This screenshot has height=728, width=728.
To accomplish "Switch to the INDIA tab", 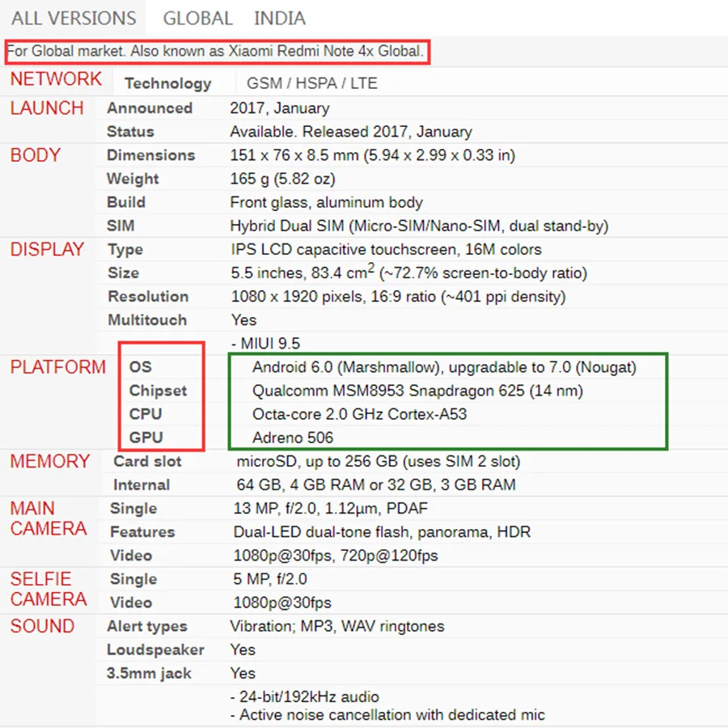I will [x=280, y=19].
